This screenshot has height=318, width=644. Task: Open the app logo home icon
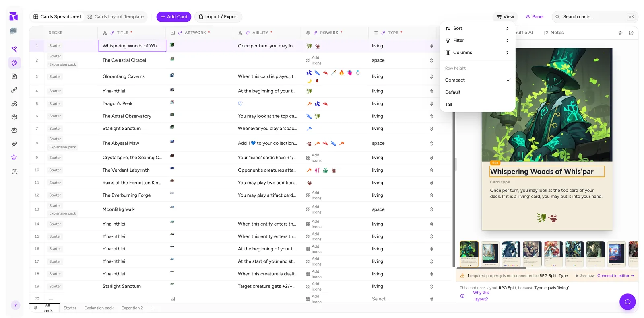[x=13, y=16]
